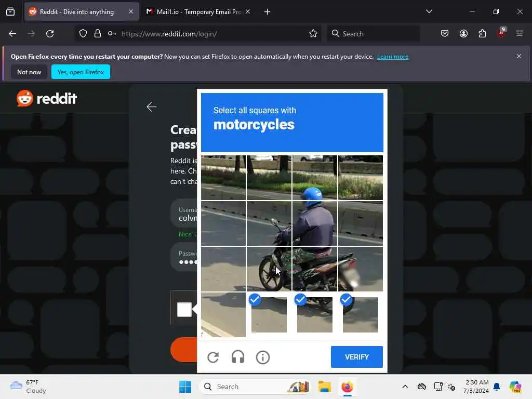Screen dimensions: 532x399
Task: Open saved passwords key icon
Action: coord(112,34)
